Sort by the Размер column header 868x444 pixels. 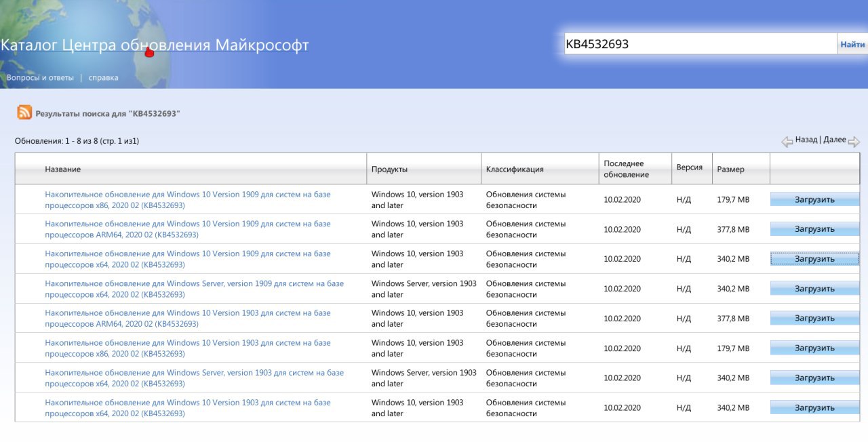point(730,169)
